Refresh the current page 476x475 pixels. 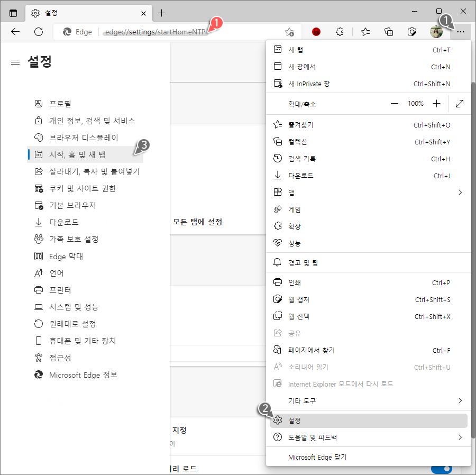[x=38, y=32]
